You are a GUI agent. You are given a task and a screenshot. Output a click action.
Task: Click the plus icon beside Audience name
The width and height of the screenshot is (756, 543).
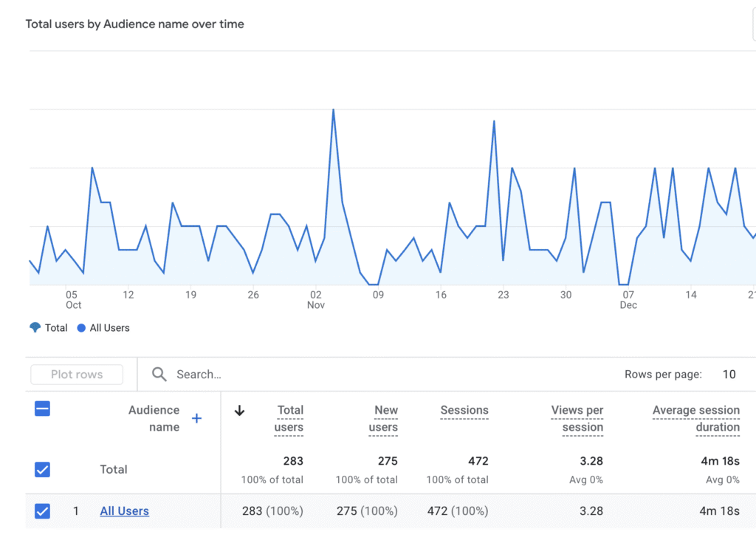coord(196,419)
